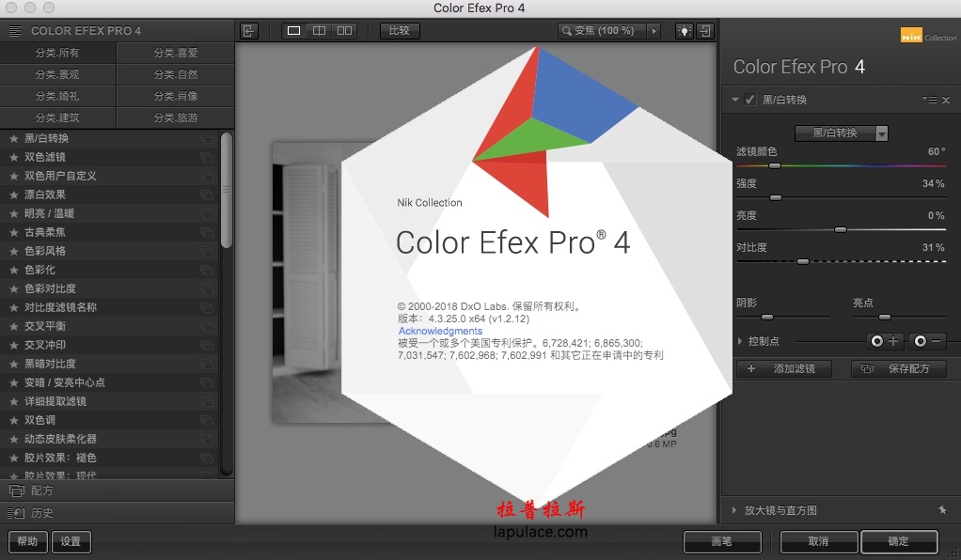The height and width of the screenshot is (560, 961).
Task: Click the 比较 compare button
Action: coord(400,31)
